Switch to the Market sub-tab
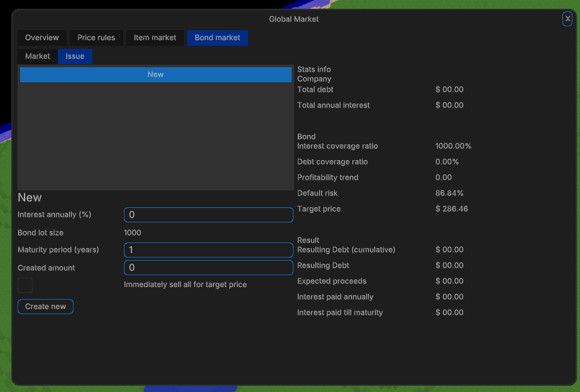The height and width of the screenshot is (392, 580). tap(38, 56)
